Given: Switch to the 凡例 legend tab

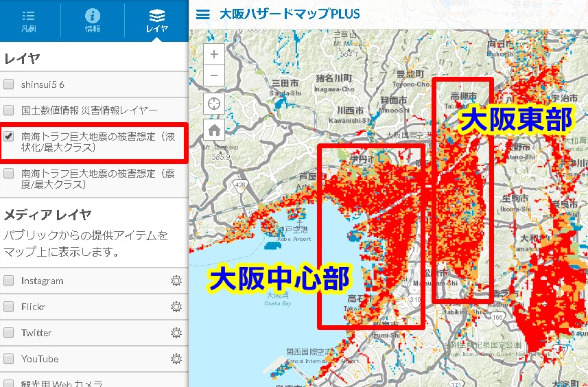Looking at the screenshot, I should (x=29, y=21).
